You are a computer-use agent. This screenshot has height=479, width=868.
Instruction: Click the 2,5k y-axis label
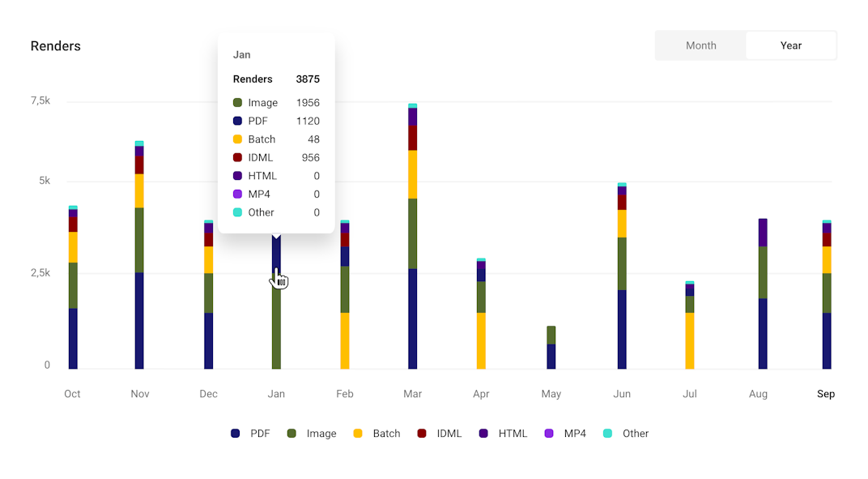[40, 273]
